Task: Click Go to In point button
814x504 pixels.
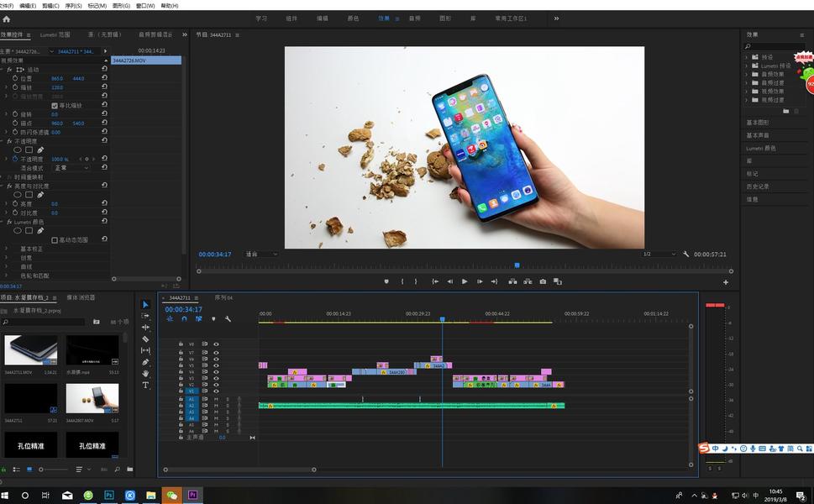Action: click(435, 281)
